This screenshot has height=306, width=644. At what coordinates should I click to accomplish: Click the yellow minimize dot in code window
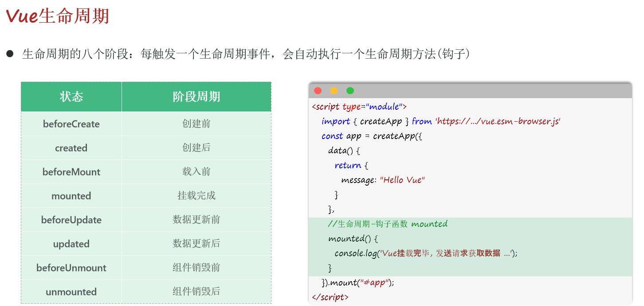click(334, 91)
